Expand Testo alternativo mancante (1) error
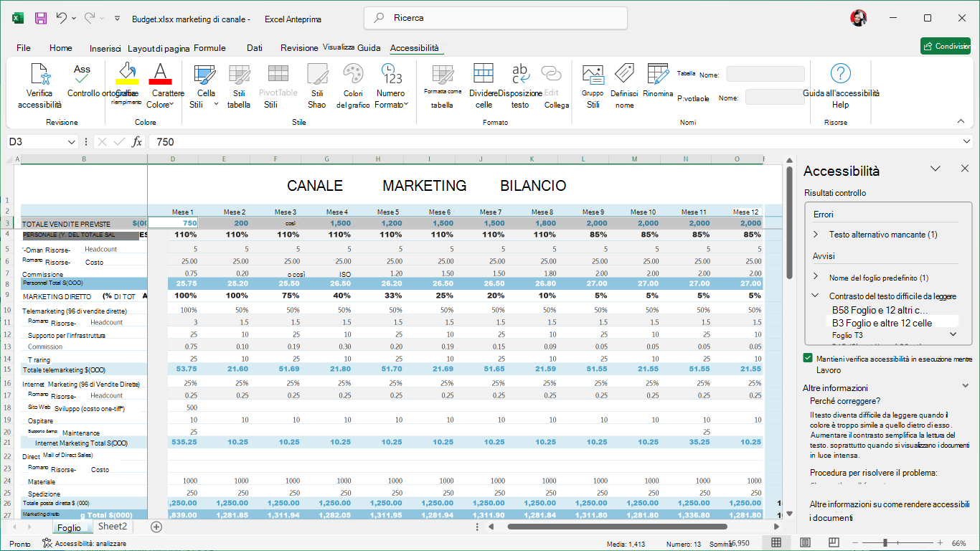980x551 pixels. click(816, 235)
